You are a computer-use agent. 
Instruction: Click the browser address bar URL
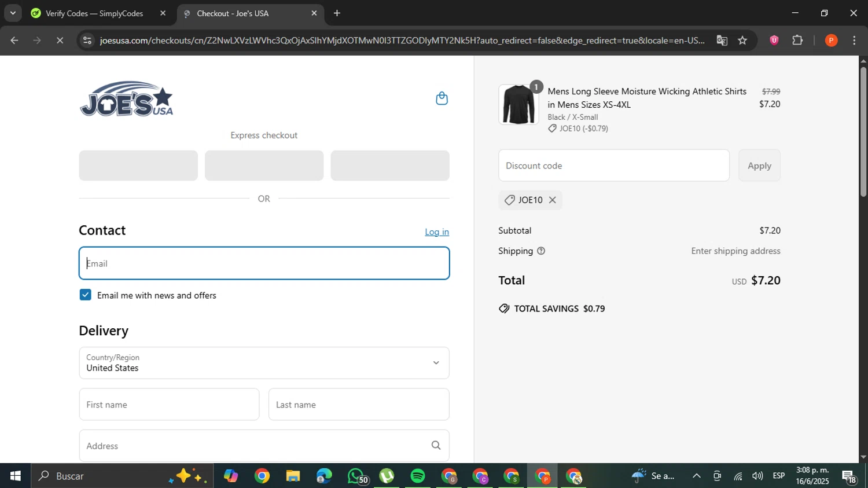pyautogui.click(x=402, y=41)
